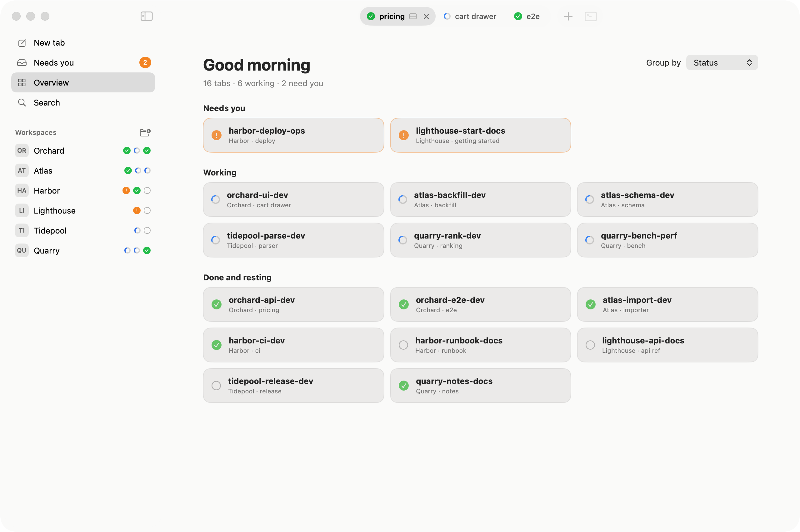The image size is (800, 532).
Task: Switch to the cart drawer tab
Action: coord(470,16)
